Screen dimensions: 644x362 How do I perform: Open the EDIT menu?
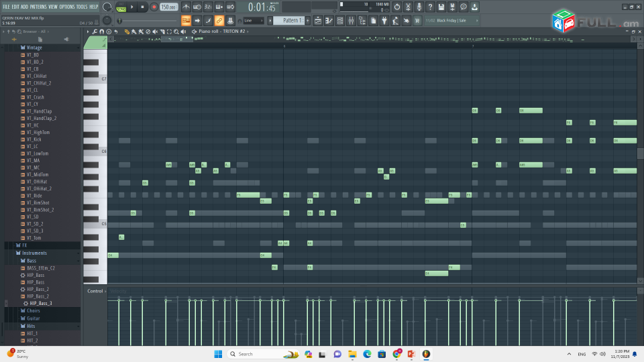pos(15,7)
